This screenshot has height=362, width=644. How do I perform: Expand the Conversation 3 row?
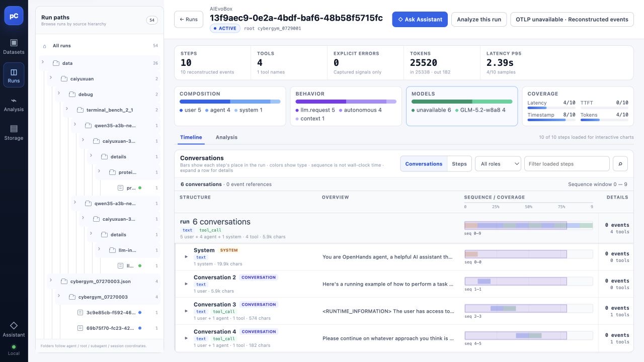coord(186,311)
